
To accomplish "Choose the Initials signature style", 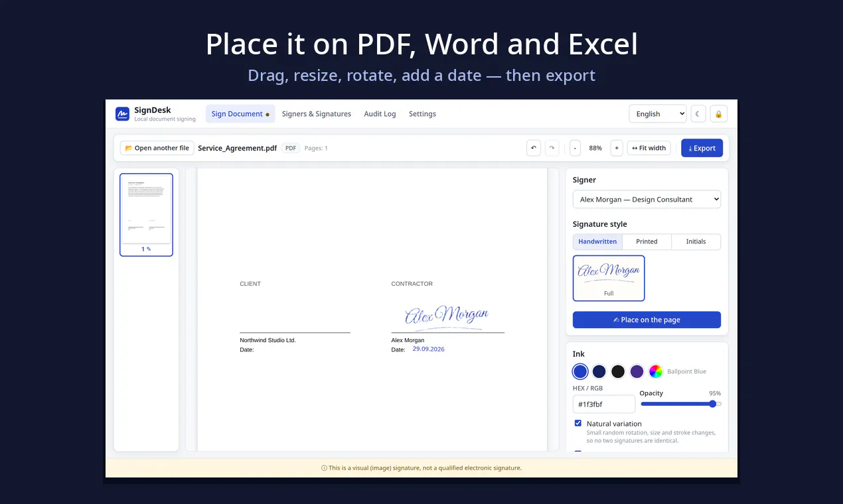I will coord(696,241).
